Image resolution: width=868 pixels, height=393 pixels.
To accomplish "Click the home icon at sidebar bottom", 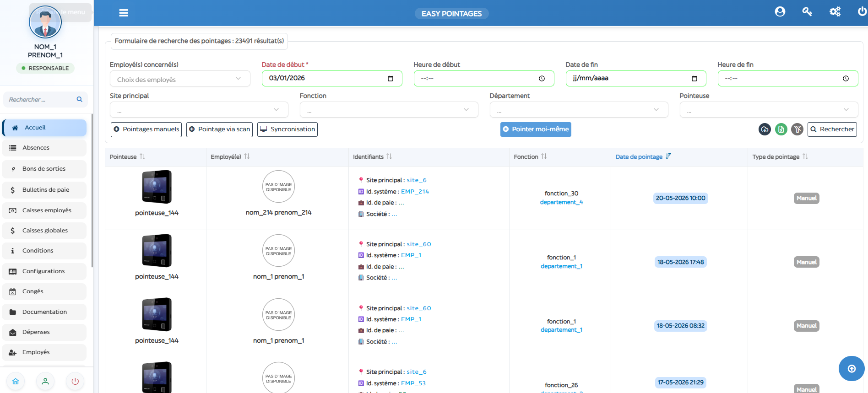I will tap(16, 382).
